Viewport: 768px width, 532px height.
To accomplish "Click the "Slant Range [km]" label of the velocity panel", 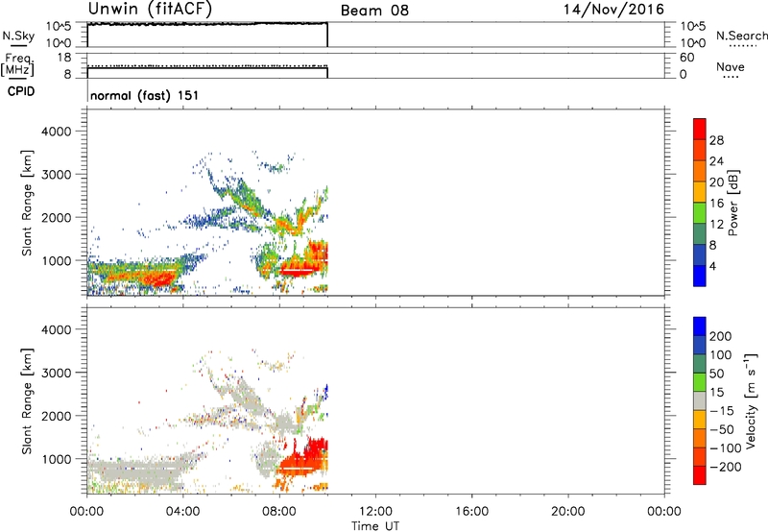I will tap(27, 401).
